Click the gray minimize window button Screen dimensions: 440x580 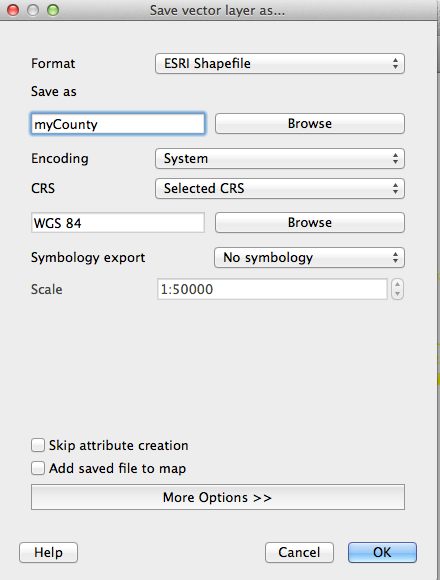[33, 10]
